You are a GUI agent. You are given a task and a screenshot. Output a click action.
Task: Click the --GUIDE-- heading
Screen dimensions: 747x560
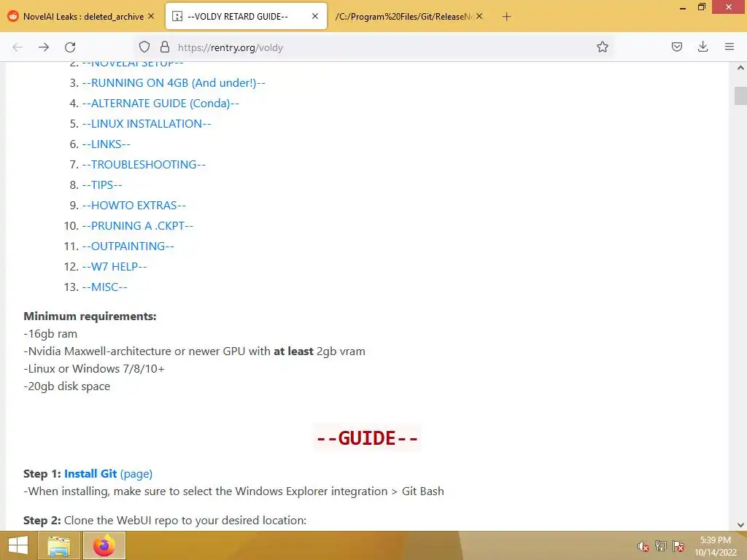(x=367, y=438)
